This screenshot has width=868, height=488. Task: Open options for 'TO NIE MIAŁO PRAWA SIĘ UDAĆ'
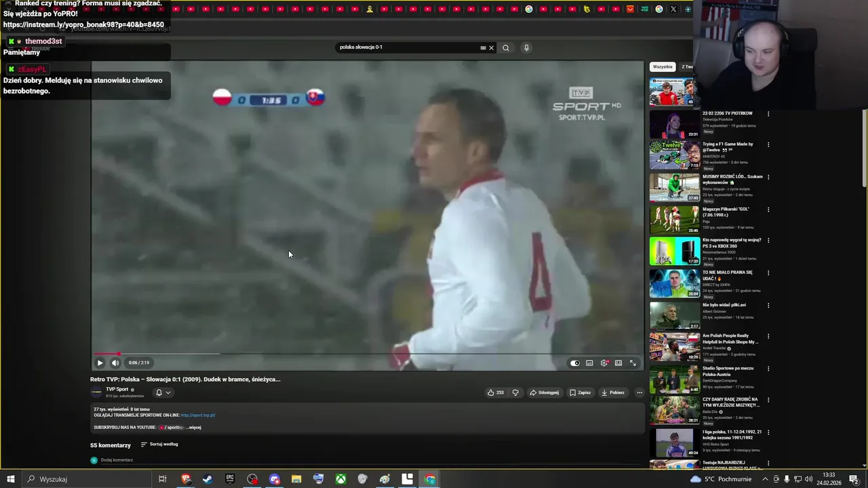(x=768, y=273)
